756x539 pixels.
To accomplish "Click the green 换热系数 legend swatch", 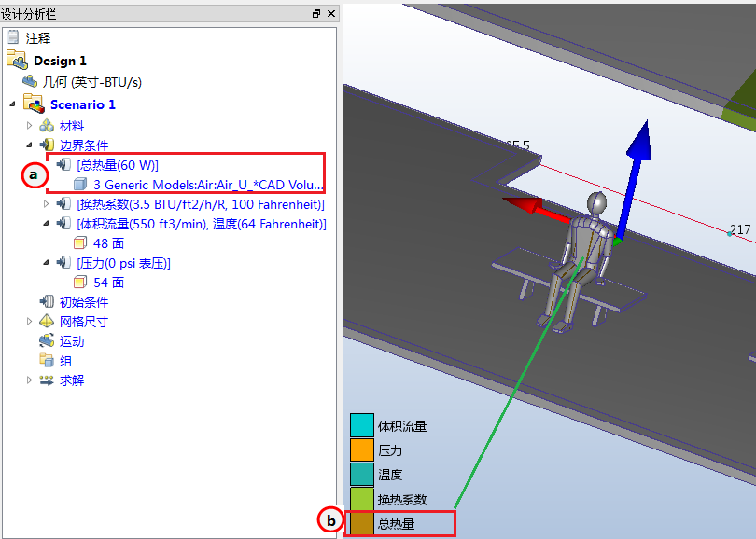I will pos(362,499).
